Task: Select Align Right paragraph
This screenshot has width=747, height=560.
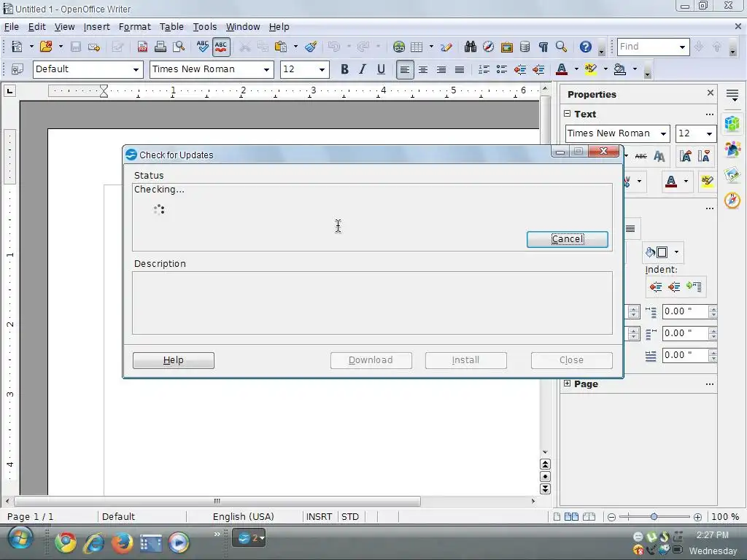Action: pyautogui.click(x=441, y=69)
